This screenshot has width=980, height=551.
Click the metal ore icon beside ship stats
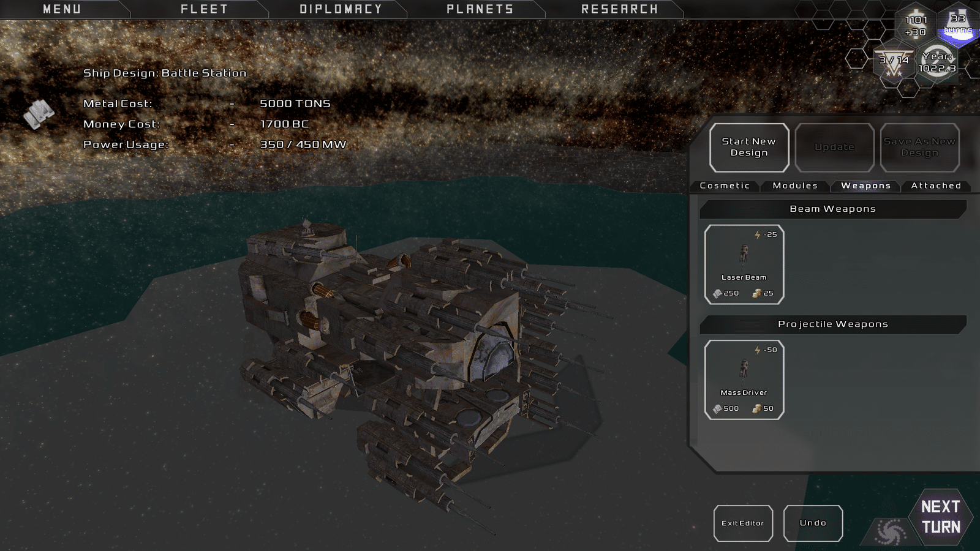coord(39,114)
